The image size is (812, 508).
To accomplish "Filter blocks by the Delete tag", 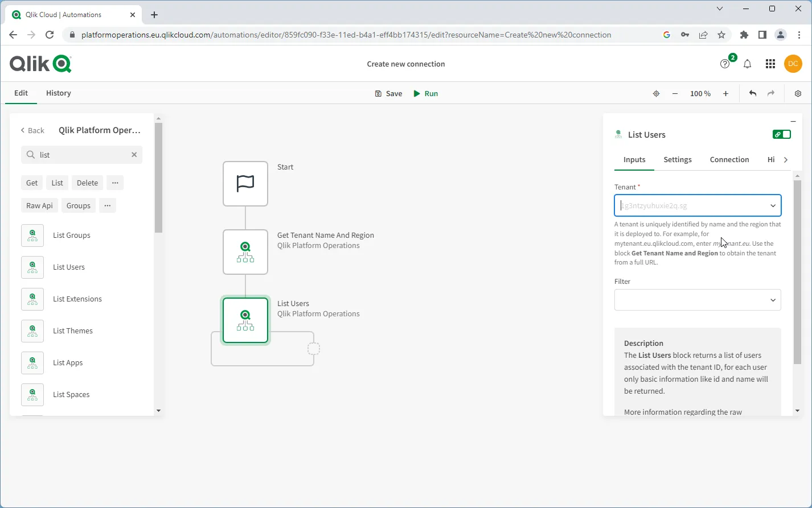I will (x=87, y=183).
